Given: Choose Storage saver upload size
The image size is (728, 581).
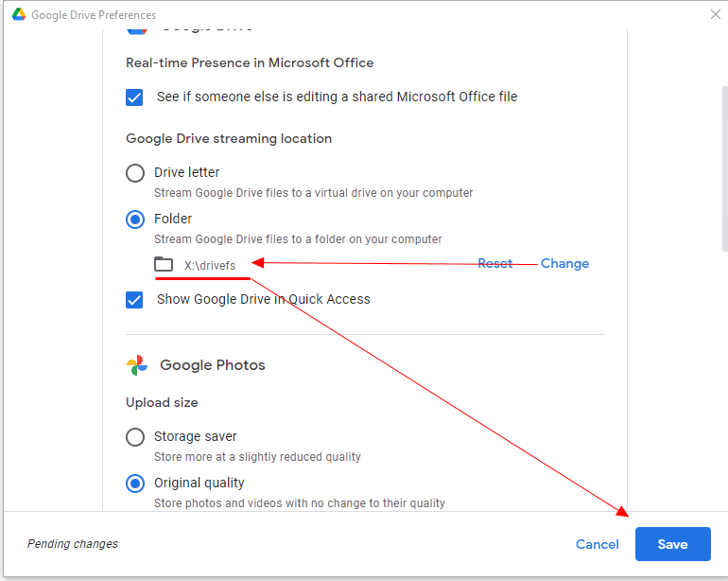Looking at the screenshot, I should point(135,437).
